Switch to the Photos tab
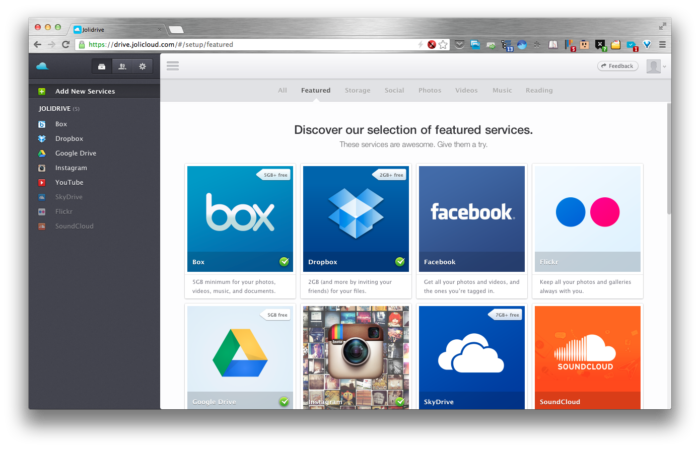This screenshot has width=700, height=449. tap(429, 90)
